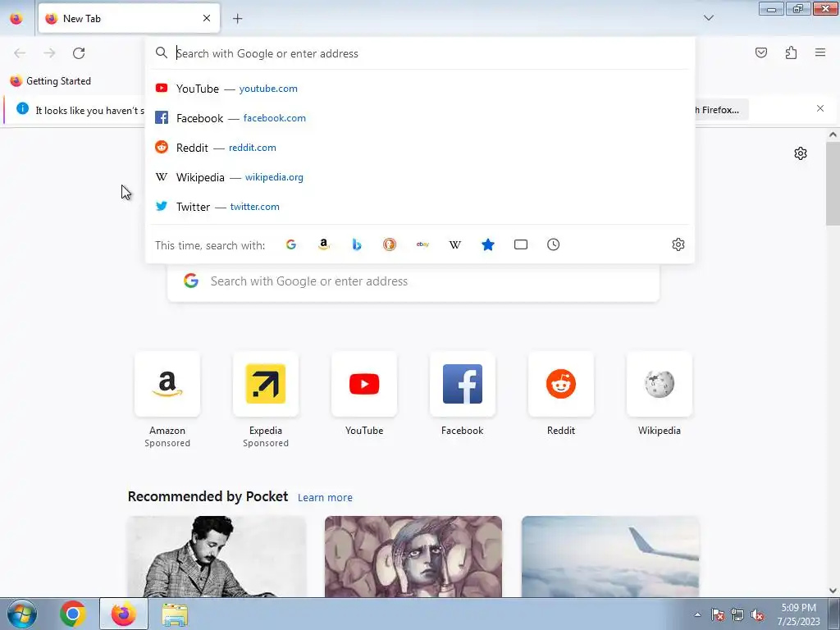The width and height of the screenshot is (840, 630).
Task: Open the Save to Pocket icon
Action: (760, 52)
